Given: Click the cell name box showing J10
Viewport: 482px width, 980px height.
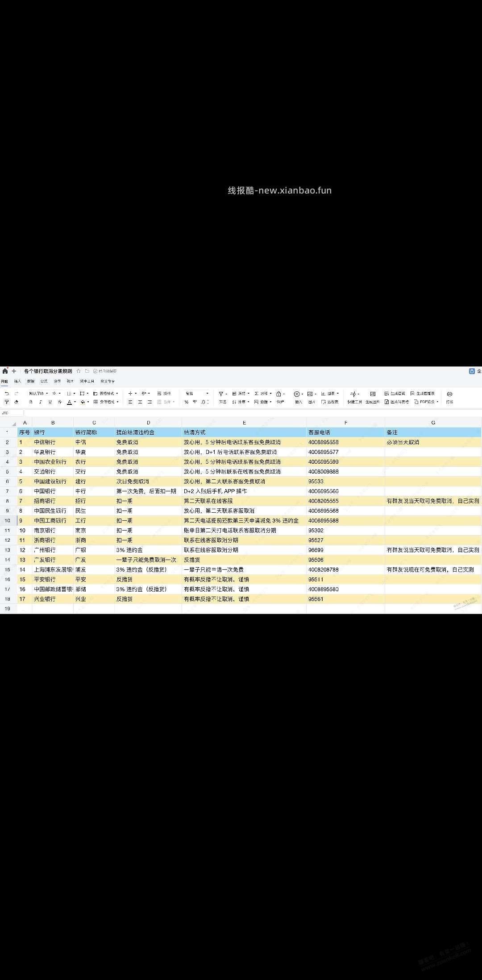Looking at the screenshot, I should (x=12, y=413).
